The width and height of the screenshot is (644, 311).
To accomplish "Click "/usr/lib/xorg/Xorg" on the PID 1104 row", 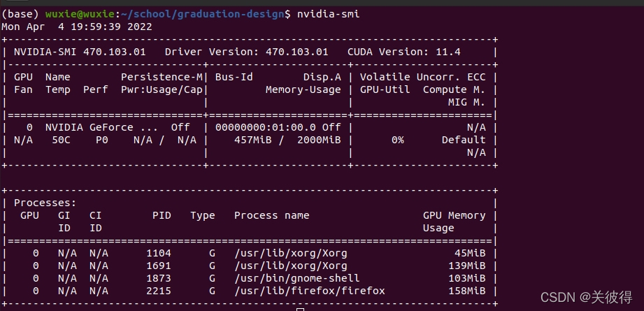I will 290,253.
